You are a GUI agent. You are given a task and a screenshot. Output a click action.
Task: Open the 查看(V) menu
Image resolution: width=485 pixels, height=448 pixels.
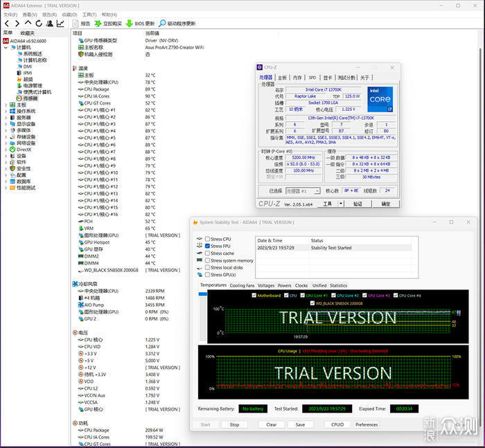coord(30,15)
